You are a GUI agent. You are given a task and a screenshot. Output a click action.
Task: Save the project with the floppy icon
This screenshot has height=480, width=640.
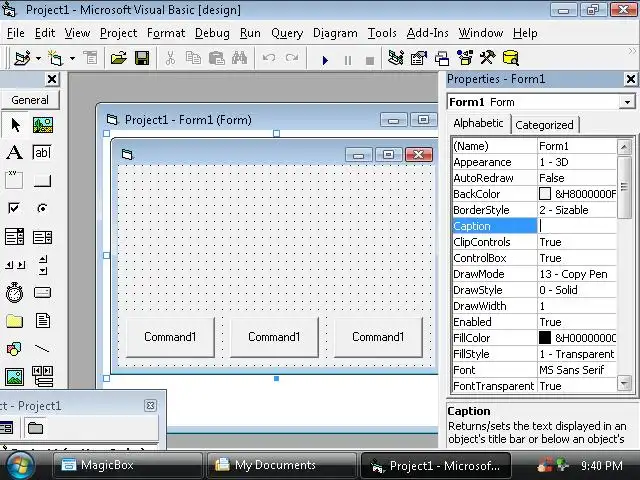click(x=142, y=58)
